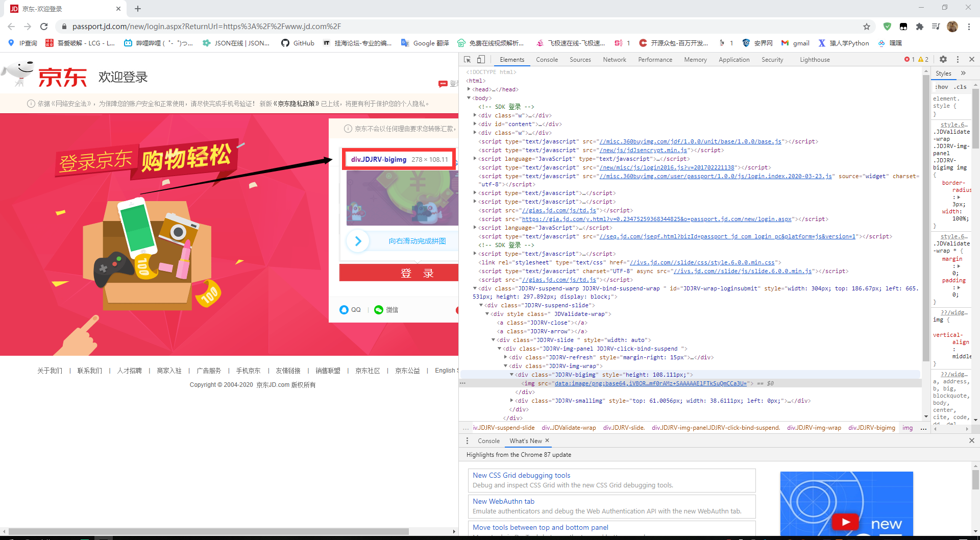This screenshot has width=980, height=540.
Task: Open the 京东隐私政策 link
Action: [297, 104]
